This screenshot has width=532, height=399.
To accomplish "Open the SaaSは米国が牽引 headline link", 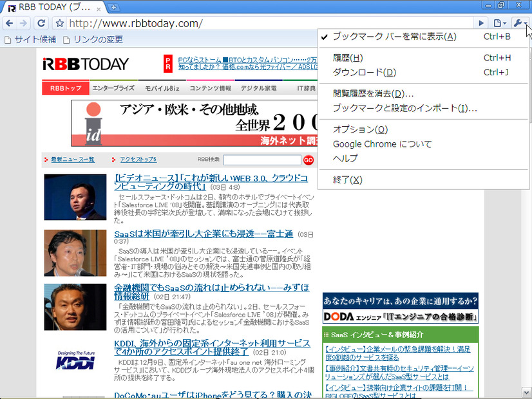I will [204, 234].
